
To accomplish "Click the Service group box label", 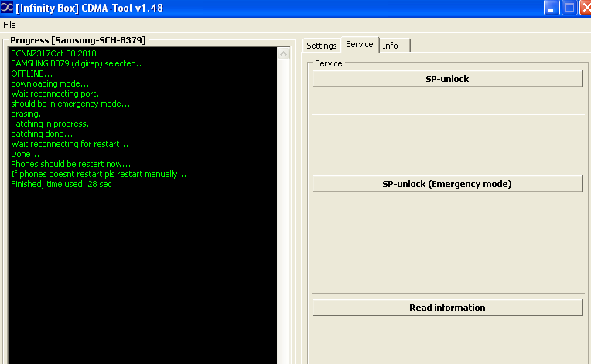I will (x=329, y=63).
